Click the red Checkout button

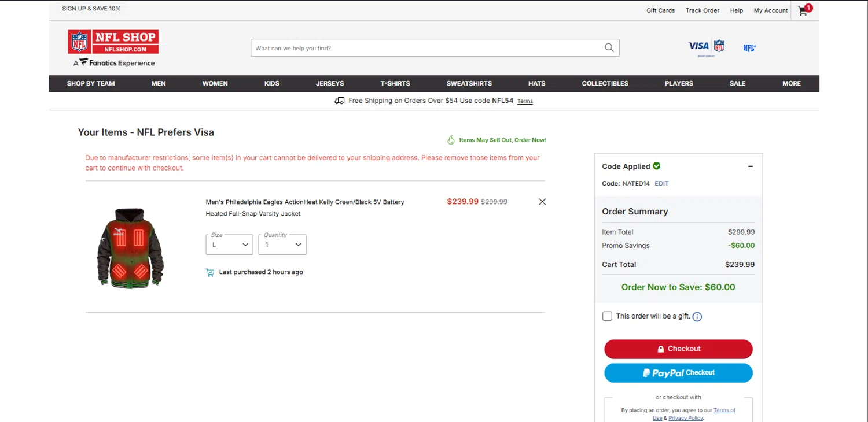pyautogui.click(x=678, y=349)
